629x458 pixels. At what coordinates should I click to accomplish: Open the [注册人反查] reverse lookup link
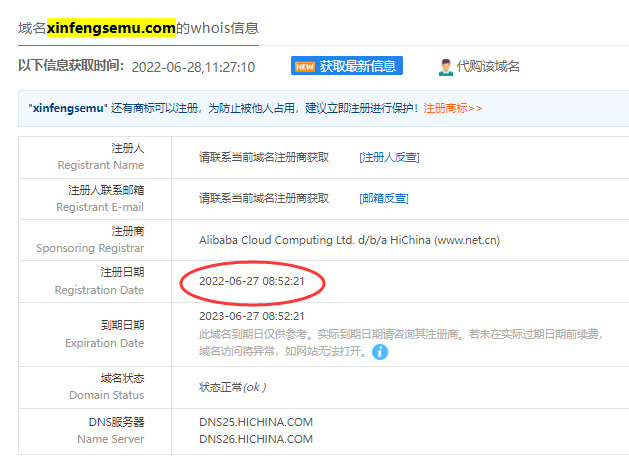coord(389,157)
